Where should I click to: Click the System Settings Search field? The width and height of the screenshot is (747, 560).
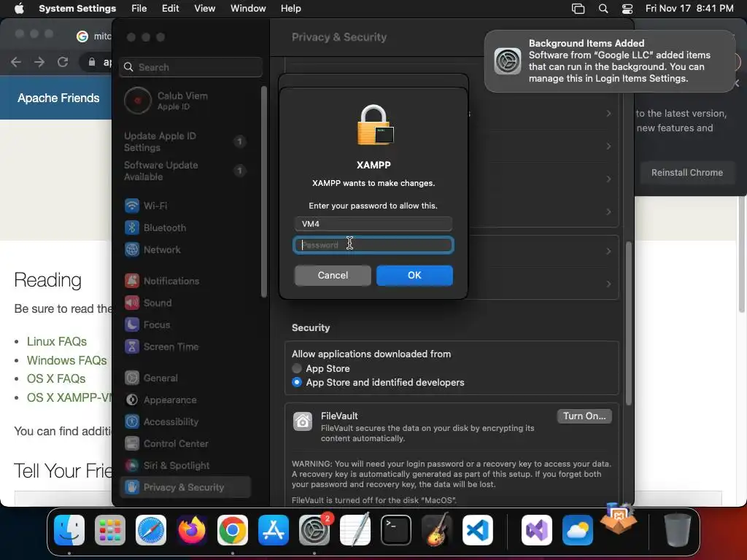[x=190, y=67]
